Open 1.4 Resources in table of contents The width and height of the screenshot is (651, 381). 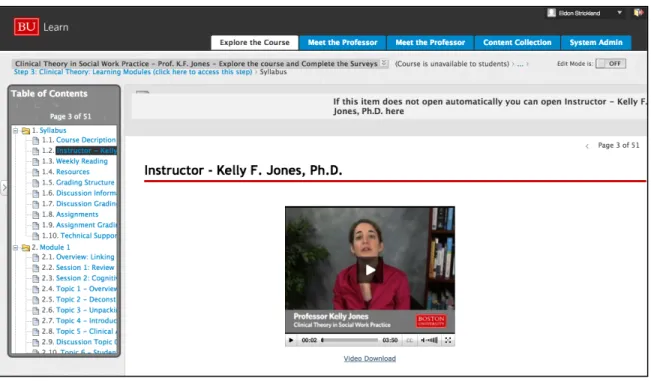click(x=73, y=172)
